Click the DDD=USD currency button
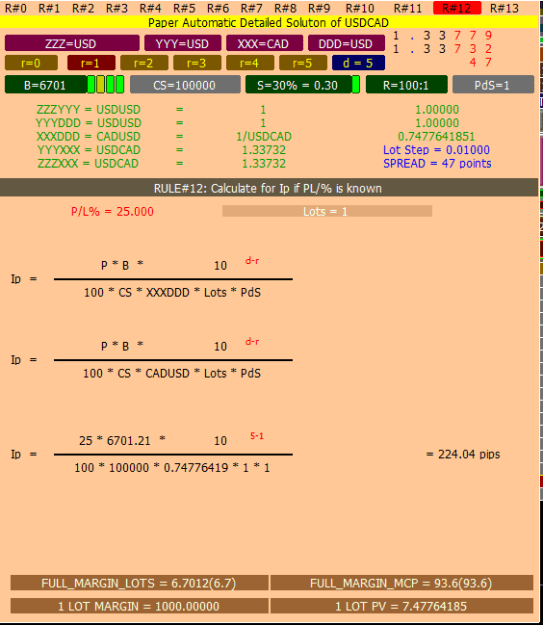The height and width of the screenshot is (625, 543). pyautogui.click(x=346, y=43)
